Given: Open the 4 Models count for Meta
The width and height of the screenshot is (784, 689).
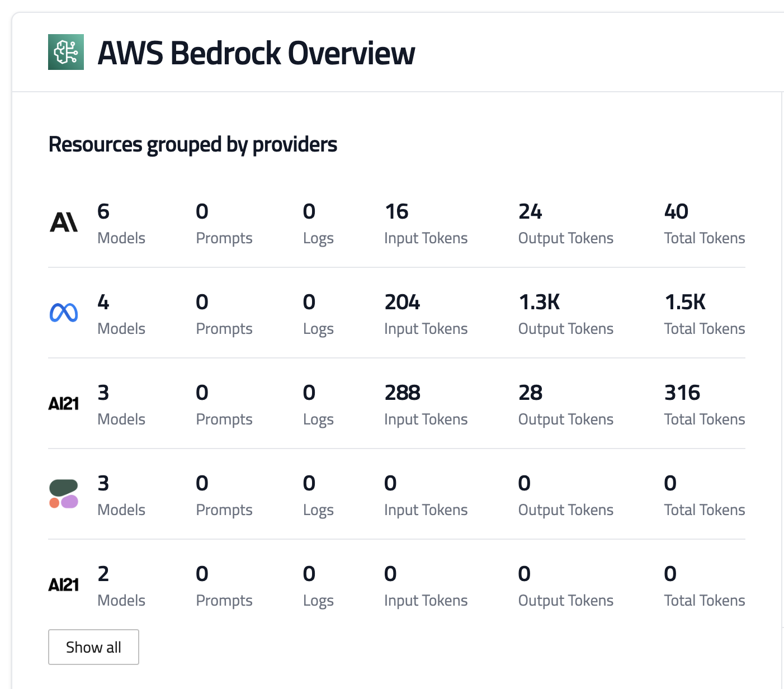Looking at the screenshot, I should [121, 314].
